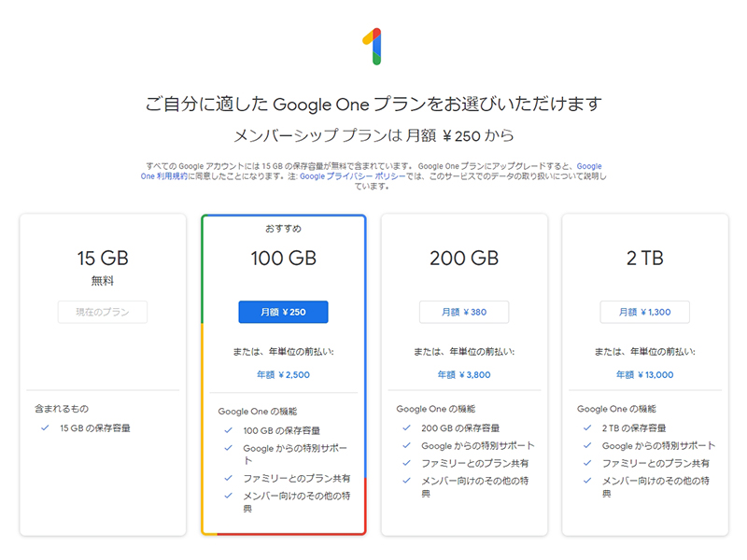Click the 現在のプラン button

pos(103,312)
